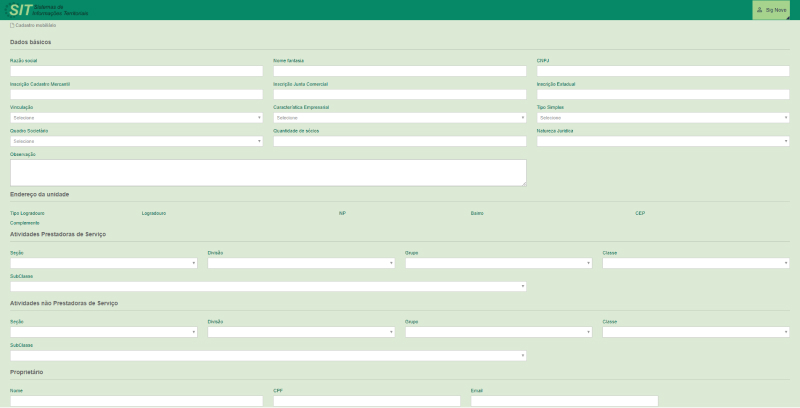Click the Razão social text field

pyautogui.click(x=136, y=71)
